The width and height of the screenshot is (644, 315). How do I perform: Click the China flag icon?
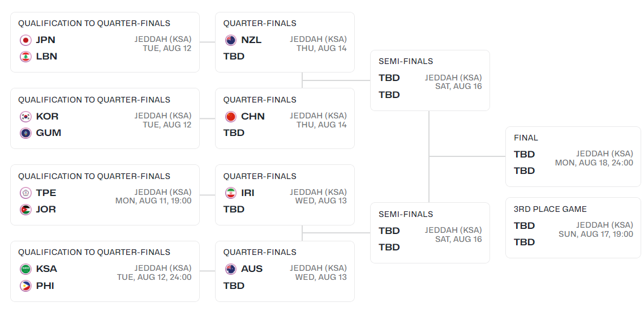click(231, 117)
